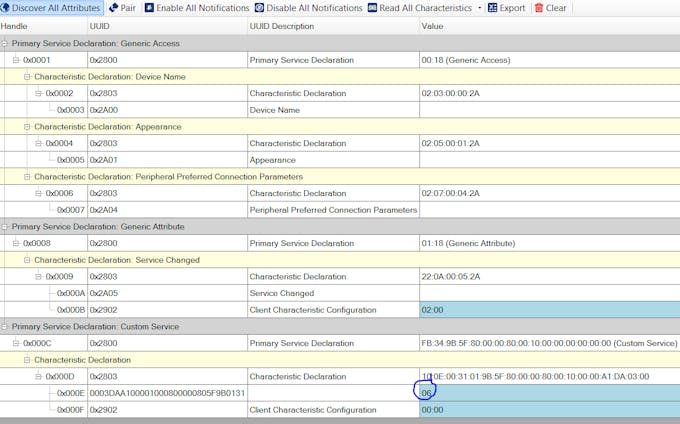Click the Export icon
This screenshot has height=424, width=680.
pos(493,8)
